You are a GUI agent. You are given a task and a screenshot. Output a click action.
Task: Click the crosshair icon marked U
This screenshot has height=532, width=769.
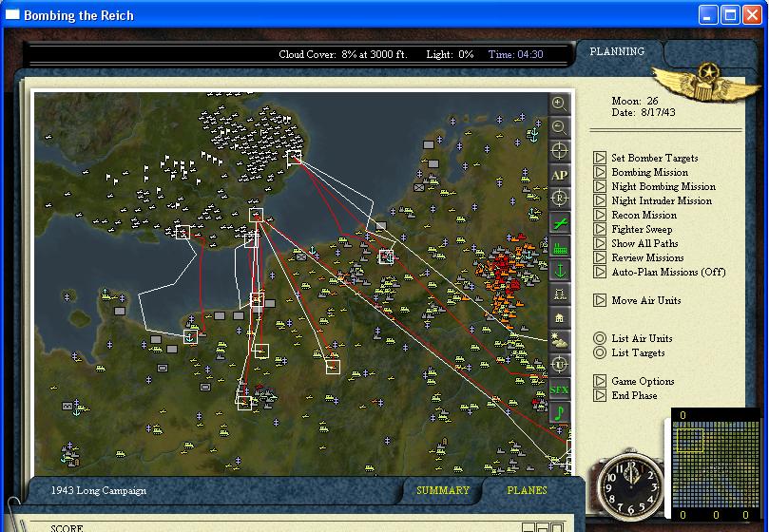559,366
